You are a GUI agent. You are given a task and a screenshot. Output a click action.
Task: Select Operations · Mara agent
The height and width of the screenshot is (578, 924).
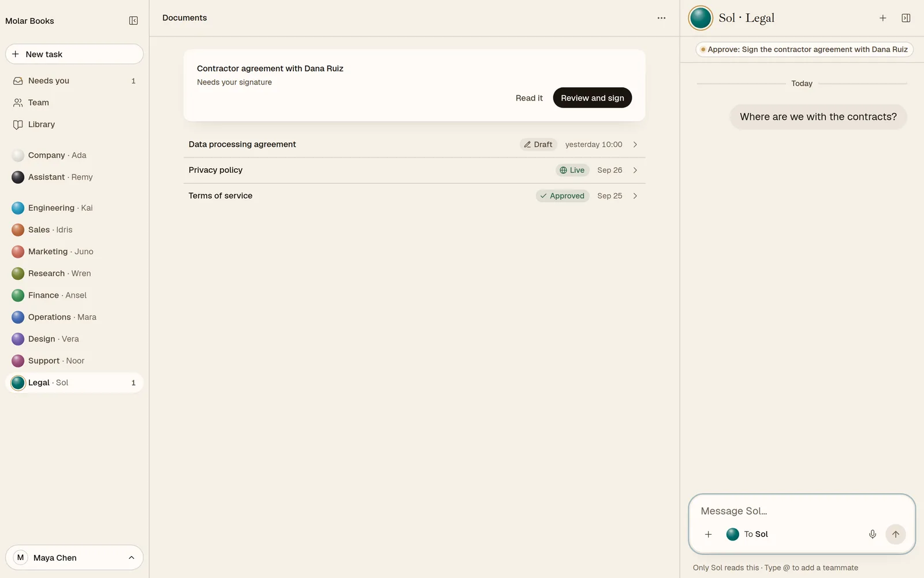[x=74, y=317]
